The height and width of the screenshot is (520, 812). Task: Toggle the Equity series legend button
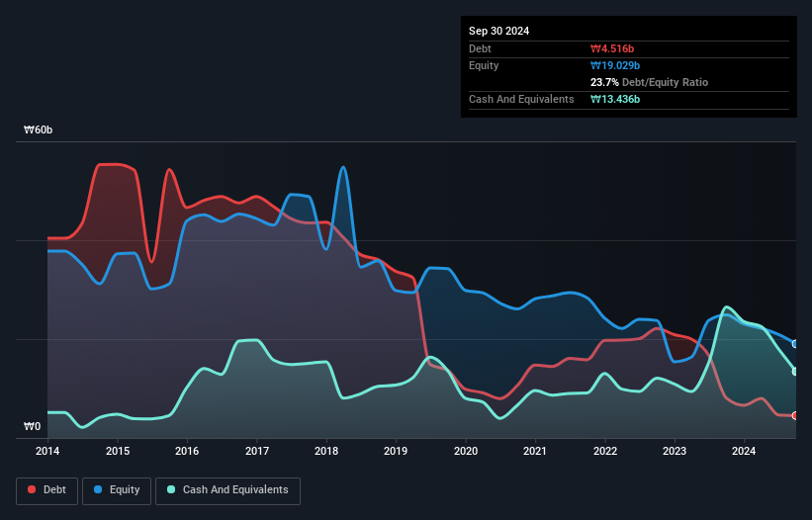coord(117,490)
